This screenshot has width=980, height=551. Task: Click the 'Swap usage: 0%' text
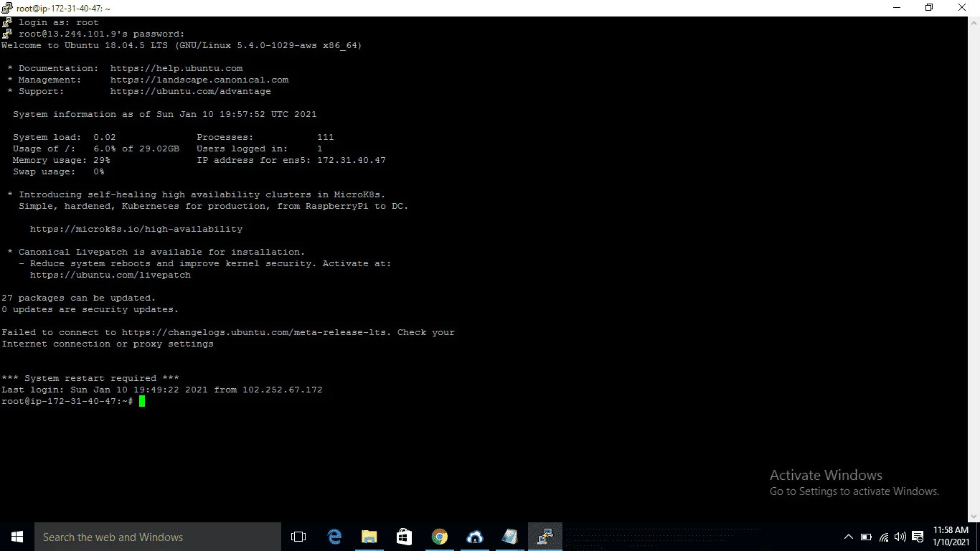59,171
